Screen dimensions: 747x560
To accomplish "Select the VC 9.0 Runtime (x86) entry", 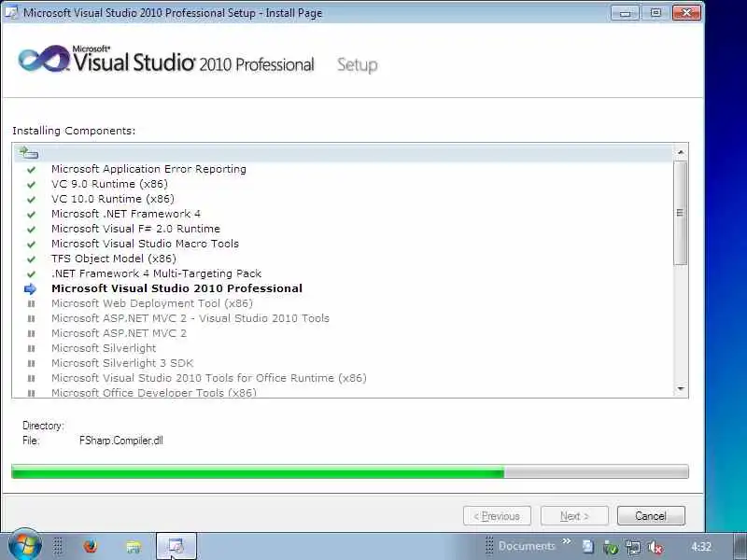I will [x=109, y=184].
